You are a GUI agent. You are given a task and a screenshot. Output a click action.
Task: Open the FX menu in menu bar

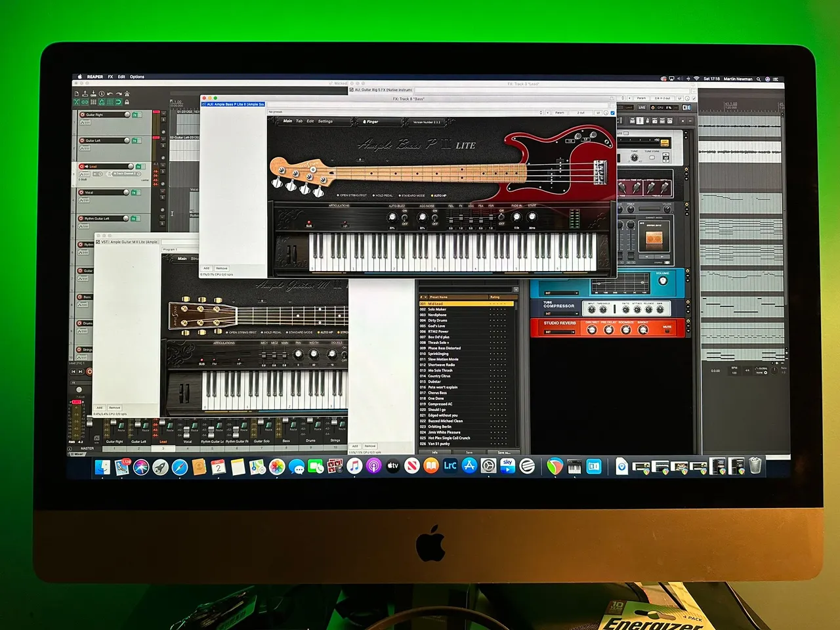[x=111, y=77]
